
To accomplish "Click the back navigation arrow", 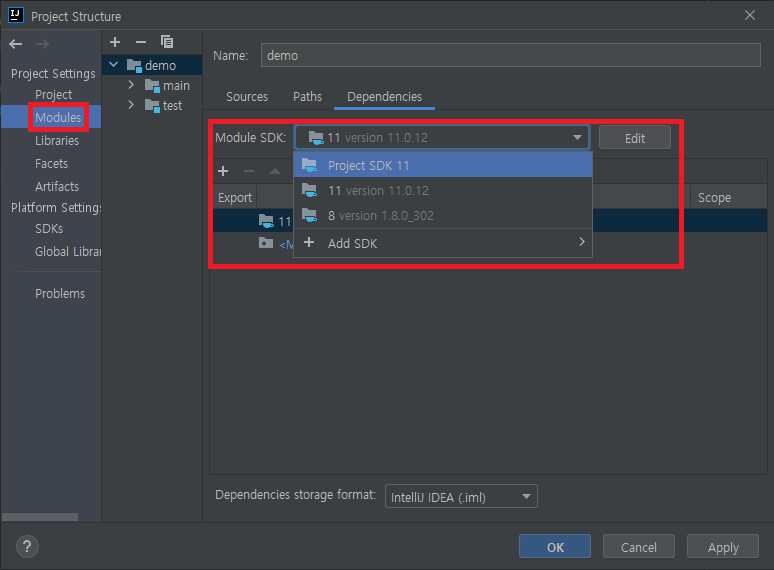I will coord(16,44).
